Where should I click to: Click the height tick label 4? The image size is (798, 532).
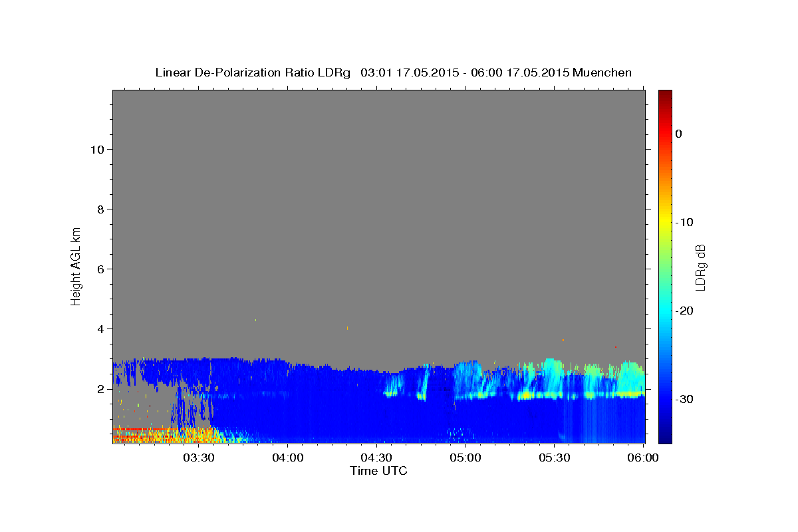click(x=100, y=329)
